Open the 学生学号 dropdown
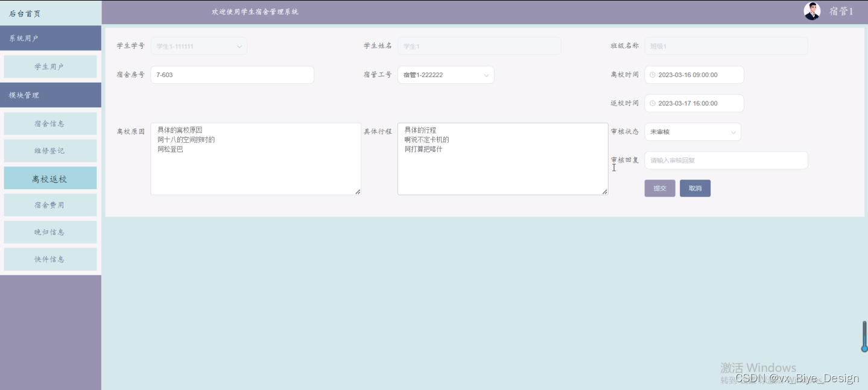 [199, 46]
